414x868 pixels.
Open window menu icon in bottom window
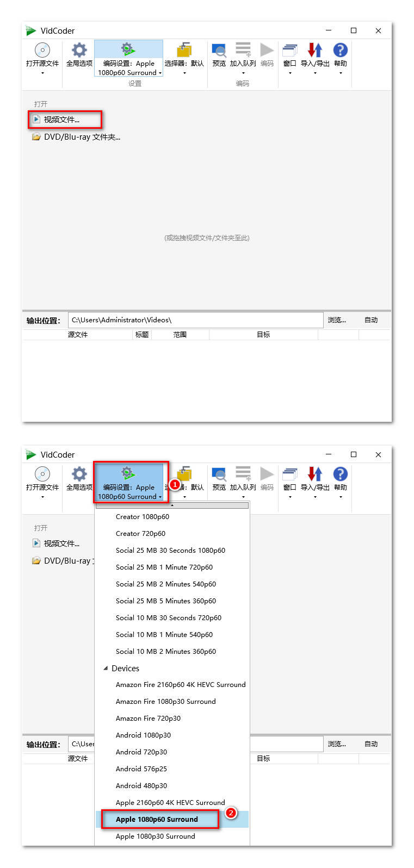[x=290, y=474]
